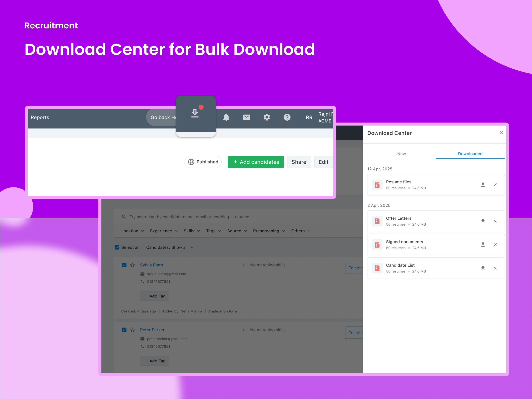Open the Skills filter dropdown
Screen dimensions: 532x399
click(192, 231)
